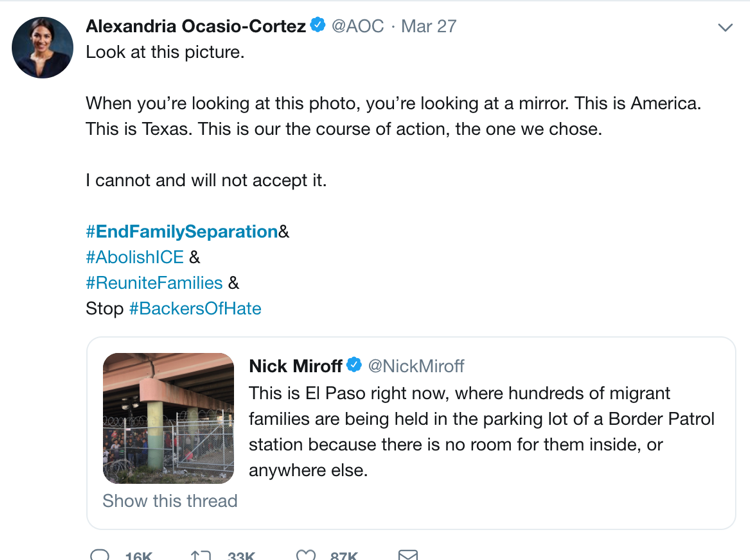
Task: Open the quoted tweet text about El Paso
Action: 480,431
